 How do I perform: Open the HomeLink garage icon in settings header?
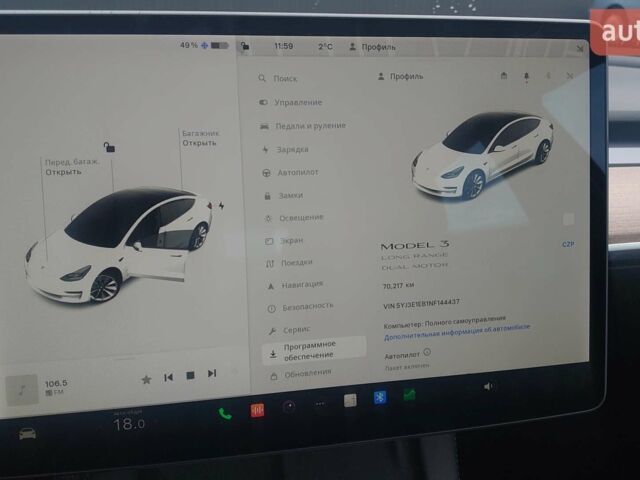tap(504, 76)
